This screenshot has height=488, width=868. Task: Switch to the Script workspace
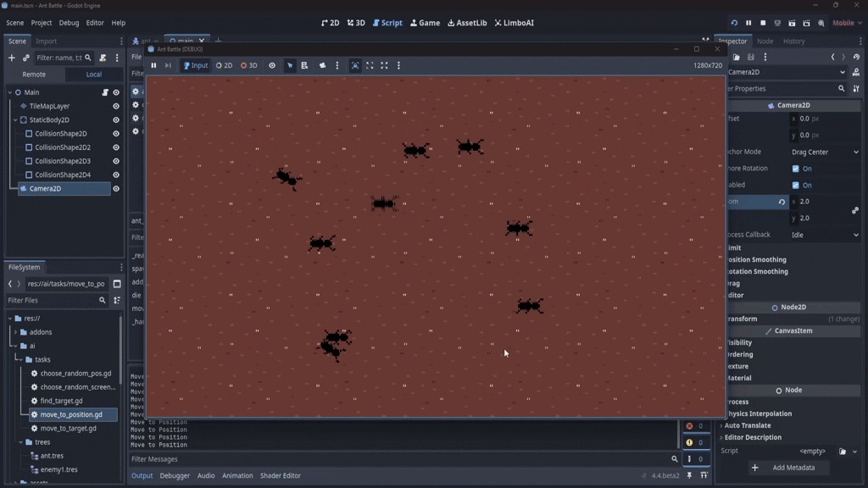[x=387, y=23]
